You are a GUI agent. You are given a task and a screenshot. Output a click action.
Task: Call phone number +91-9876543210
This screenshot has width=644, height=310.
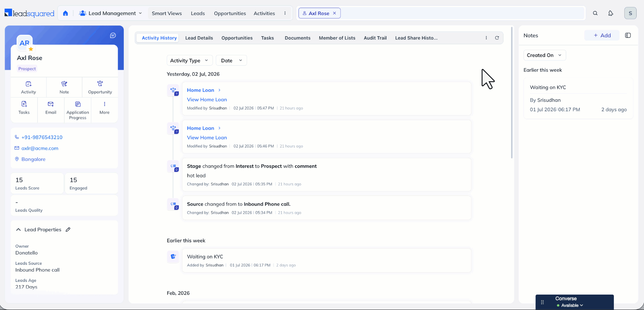pos(42,137)
